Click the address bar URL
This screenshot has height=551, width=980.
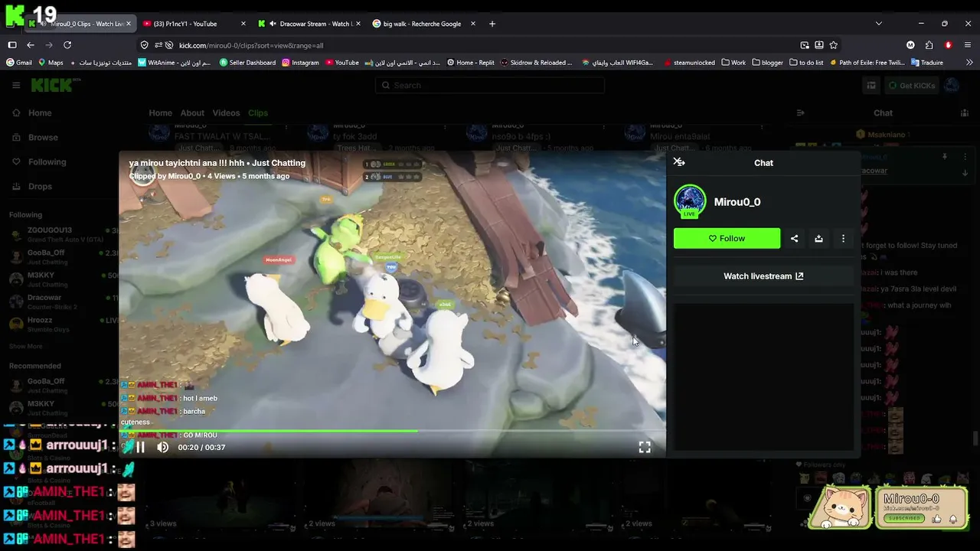[x=251, y=45]
